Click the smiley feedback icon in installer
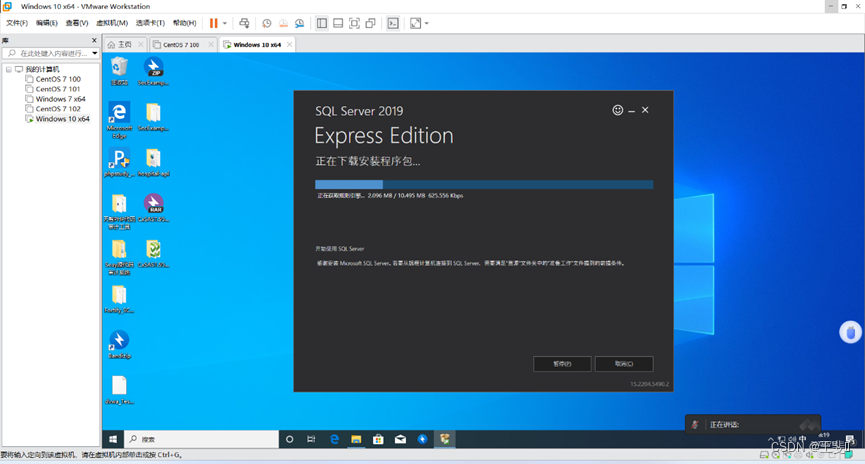The width and height of the screenshot is (865, 464). (618, 110)
